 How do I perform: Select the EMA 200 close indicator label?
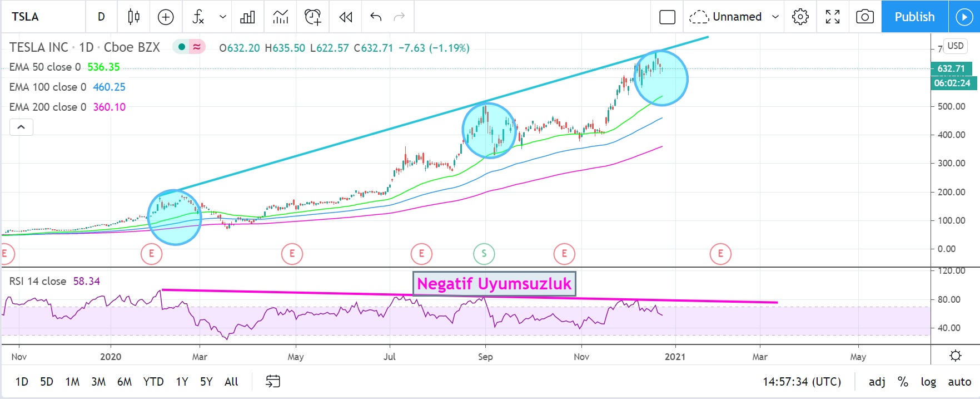pyautogui.click(x=48, y=107)
